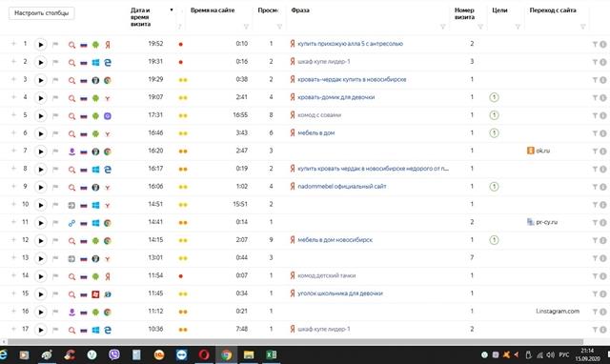Click goal reached badge in row 12

pyautogui.click(x=494, y=240)
